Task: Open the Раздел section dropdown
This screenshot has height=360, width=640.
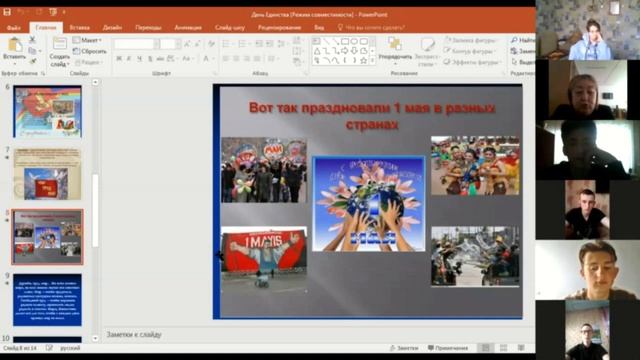Action: tap(88, 62)
